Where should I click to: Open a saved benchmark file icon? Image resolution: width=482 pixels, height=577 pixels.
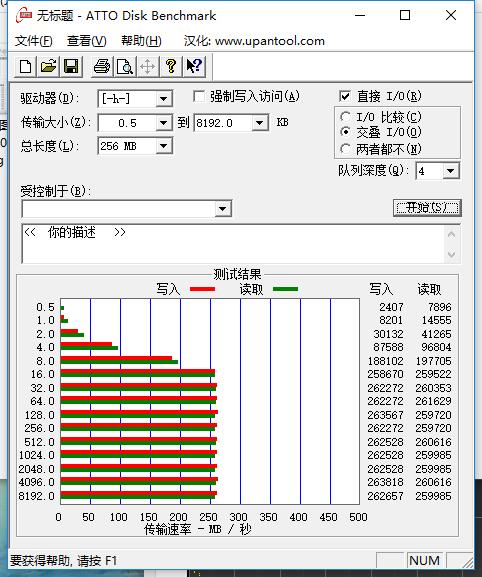click(48, 67)
